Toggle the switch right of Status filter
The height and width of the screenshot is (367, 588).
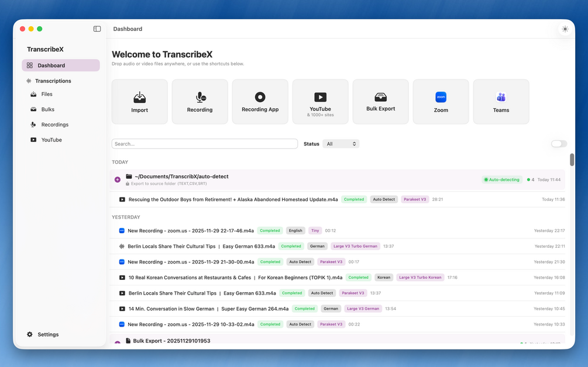tap(559, 144)
